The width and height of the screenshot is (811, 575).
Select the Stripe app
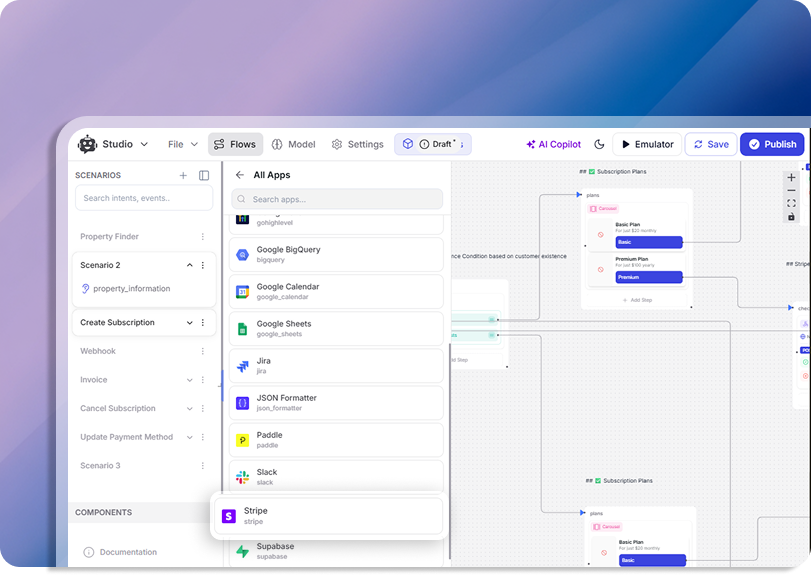[x=329, y=516]
